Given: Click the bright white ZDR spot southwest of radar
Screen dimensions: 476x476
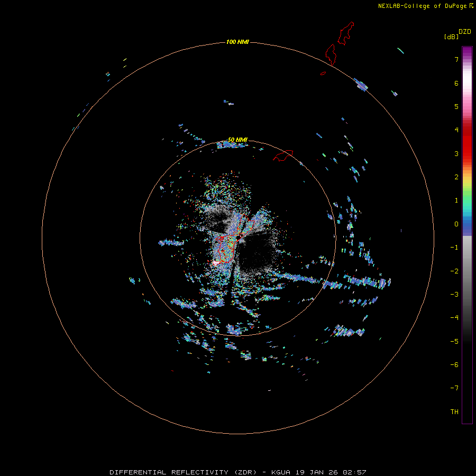Looking at the screenshot, I should [216, 263].
